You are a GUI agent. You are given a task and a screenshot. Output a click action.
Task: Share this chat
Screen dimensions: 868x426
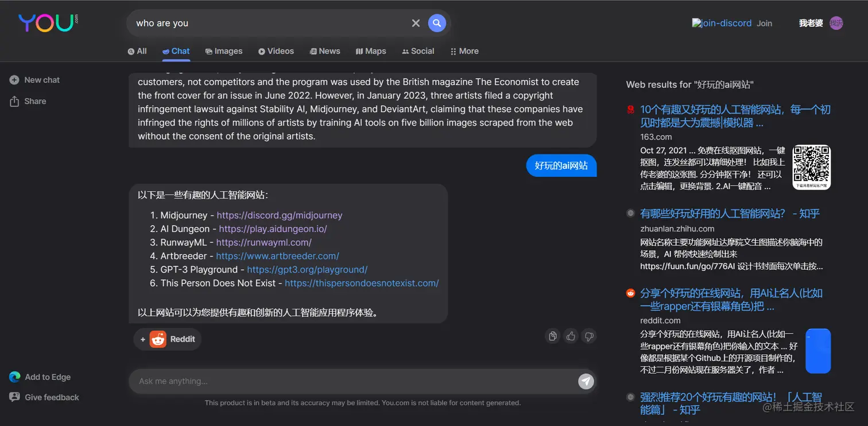pyautogui.click(x=28, y=101)
